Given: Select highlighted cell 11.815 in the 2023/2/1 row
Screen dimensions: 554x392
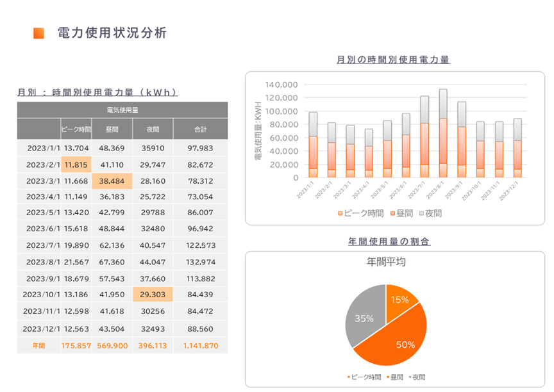Looking at the screenshot, I should [x=76, y=165].
